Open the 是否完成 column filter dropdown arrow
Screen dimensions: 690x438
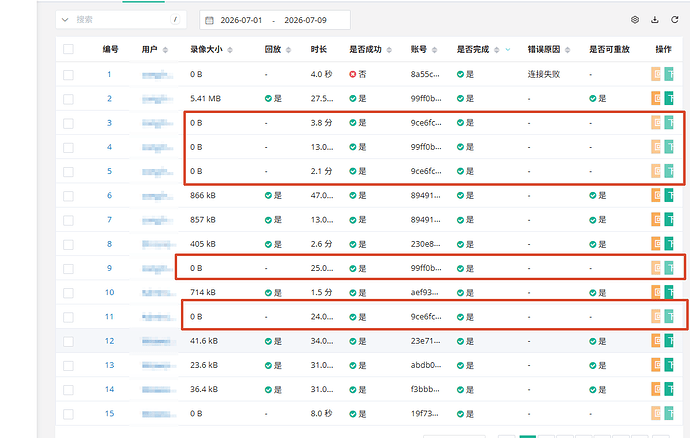pyautogui.click(x=508, y=49)
